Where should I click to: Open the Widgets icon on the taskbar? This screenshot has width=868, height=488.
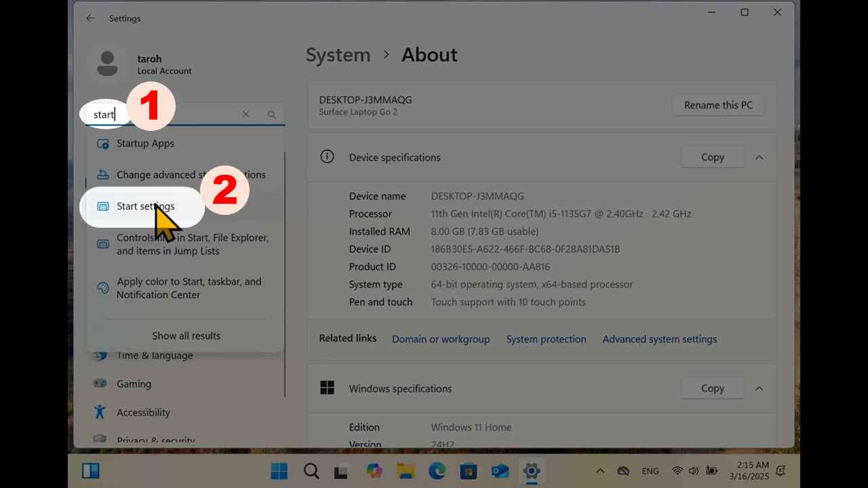point(91,470)
